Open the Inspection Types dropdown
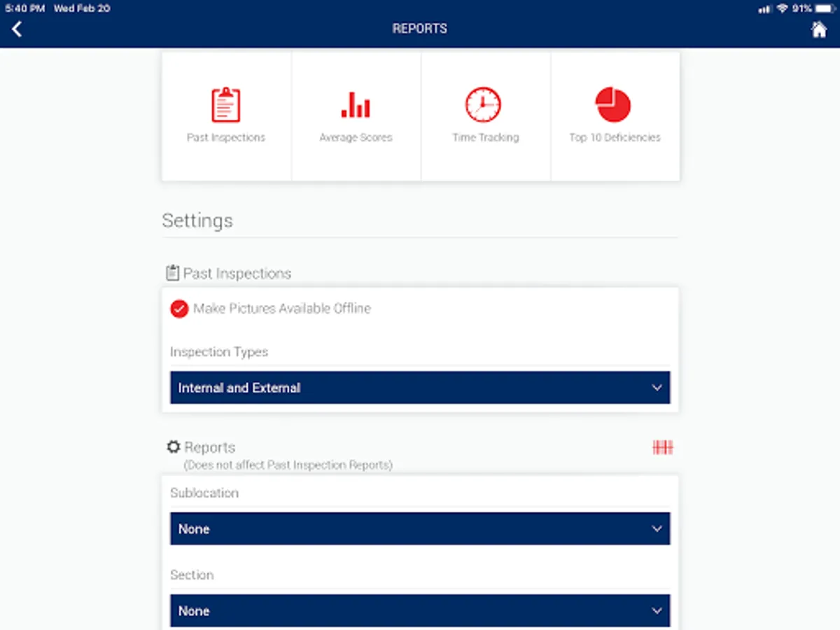This screenshot has height=630, width=840. click(x=420, y=388)
